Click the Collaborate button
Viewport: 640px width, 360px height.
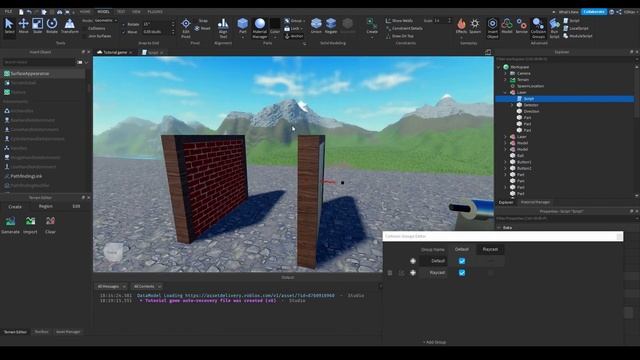click(594, 12)
